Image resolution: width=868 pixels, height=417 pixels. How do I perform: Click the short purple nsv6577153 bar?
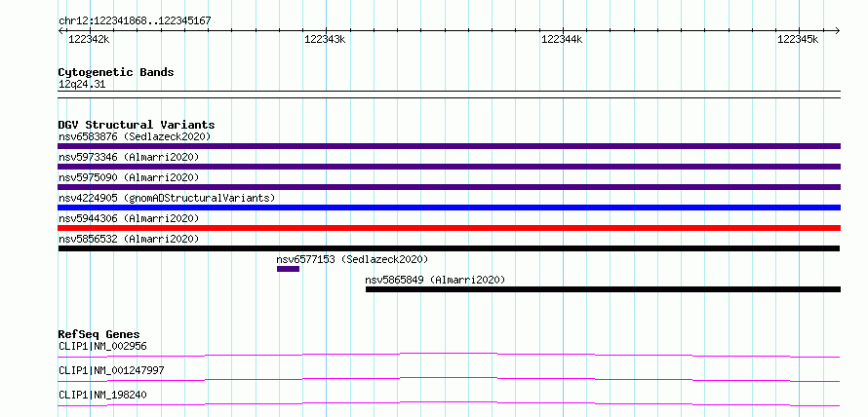[288, 269]
